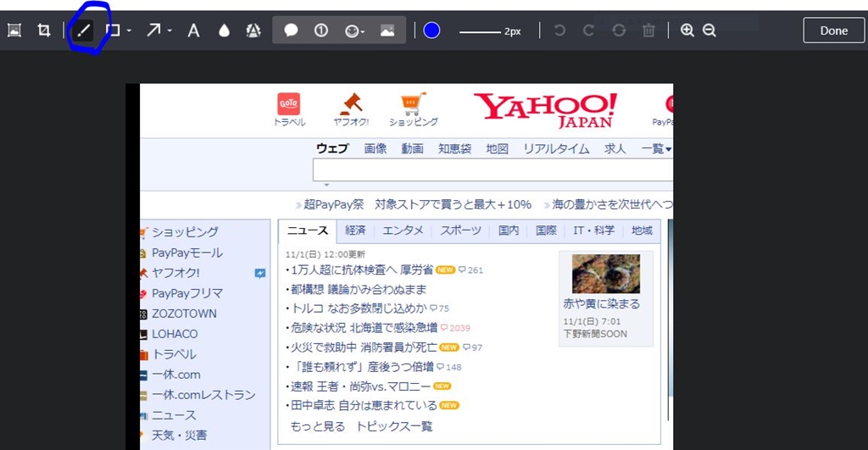Click the reset all changes icon

click(x=619, y=31)
